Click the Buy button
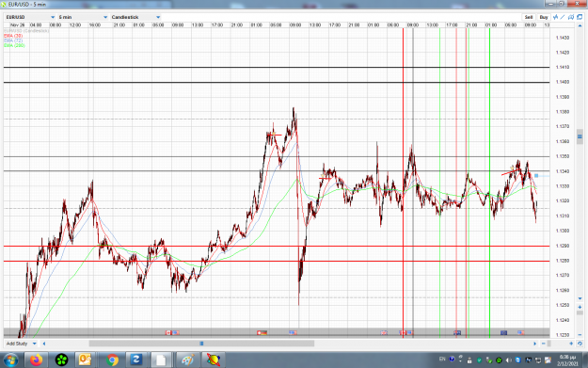The image size is (588, 368). (x=544, y=17)
